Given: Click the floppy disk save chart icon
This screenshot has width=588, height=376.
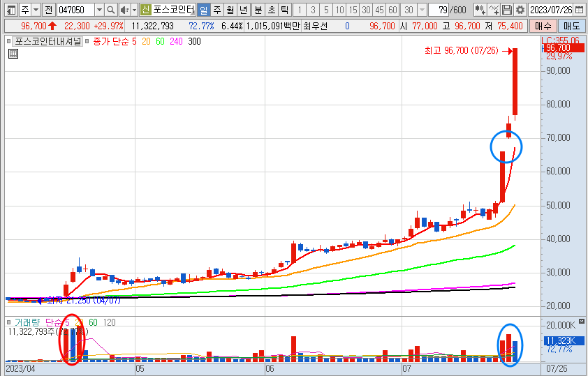Looking at the screenshot, I should coord(507,10).
